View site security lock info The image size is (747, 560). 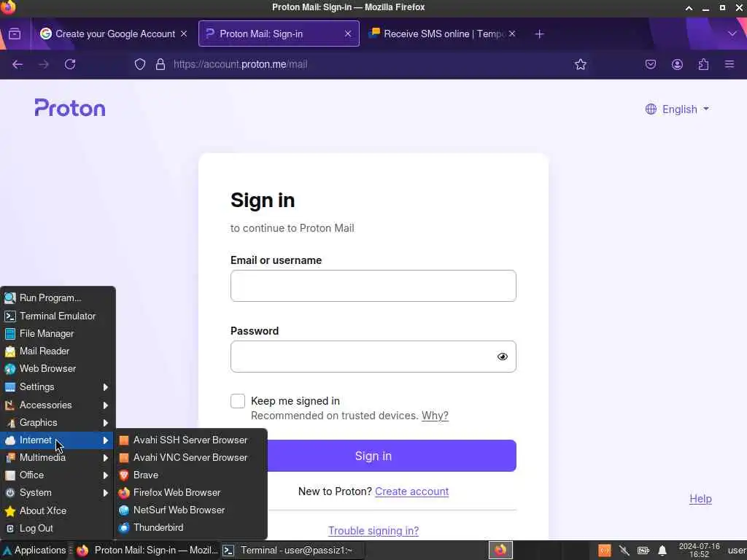click(160, 64)
